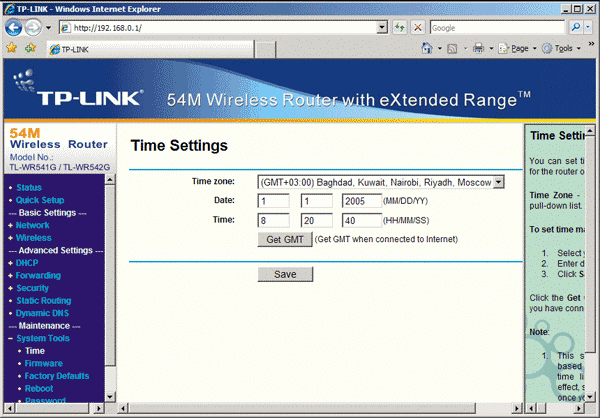Open the Home button dropdown arrow
This screenshot has height=418, width=600.
(x=440, y=49)
